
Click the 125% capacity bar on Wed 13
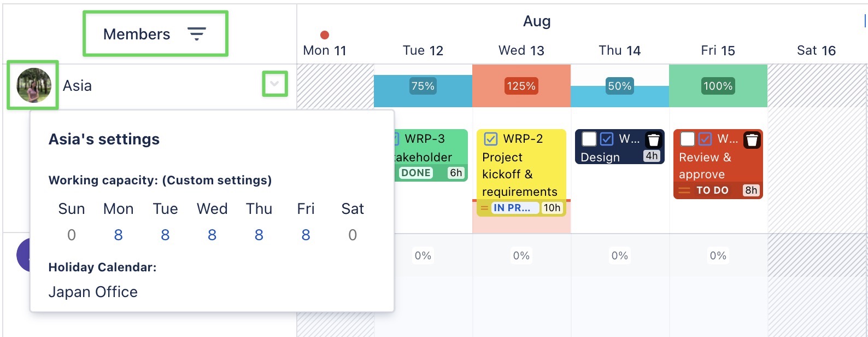pos(521,86)
